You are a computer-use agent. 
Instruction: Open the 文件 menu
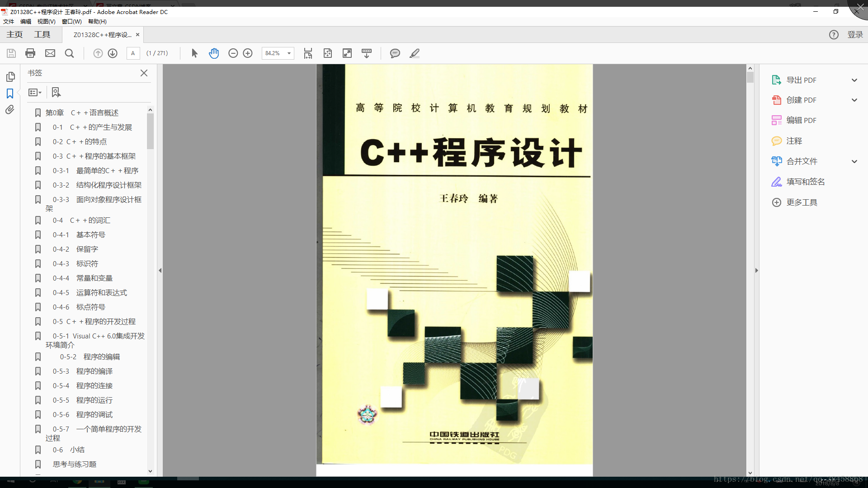click(x=9, y=22)
